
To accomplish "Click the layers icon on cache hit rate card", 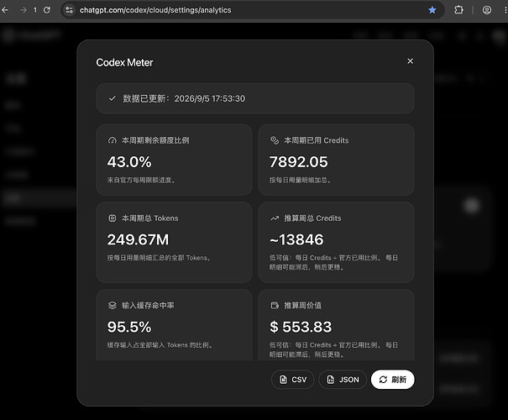I will [113, 305].
